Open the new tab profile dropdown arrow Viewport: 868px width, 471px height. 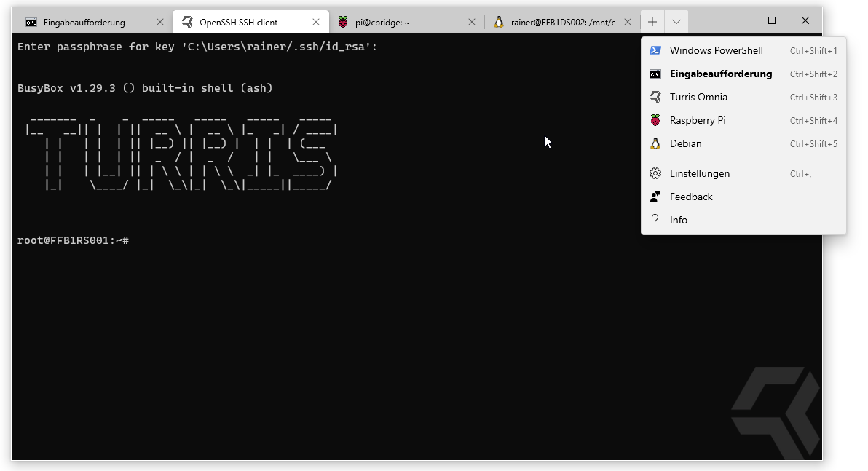coord(676,22)
